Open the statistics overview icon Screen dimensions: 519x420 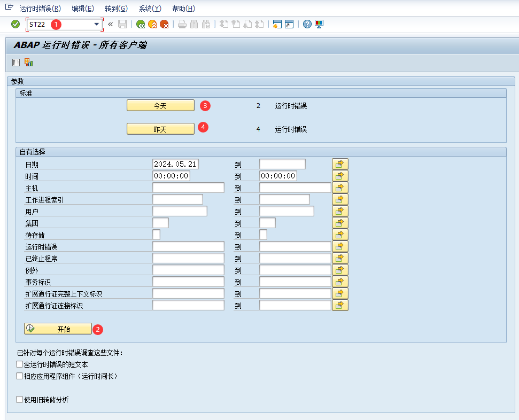click(x=28, y=63)
